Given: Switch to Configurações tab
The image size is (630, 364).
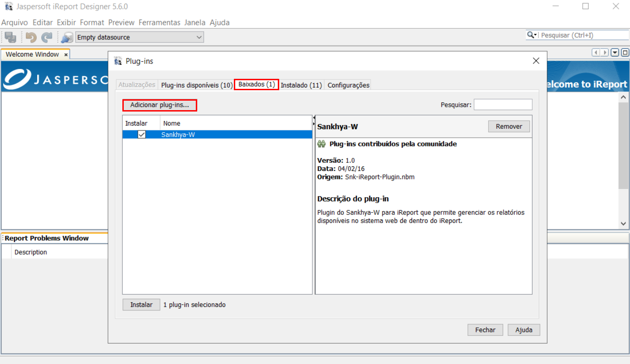Looking at the screenshot, I should [x=349, y=85].
